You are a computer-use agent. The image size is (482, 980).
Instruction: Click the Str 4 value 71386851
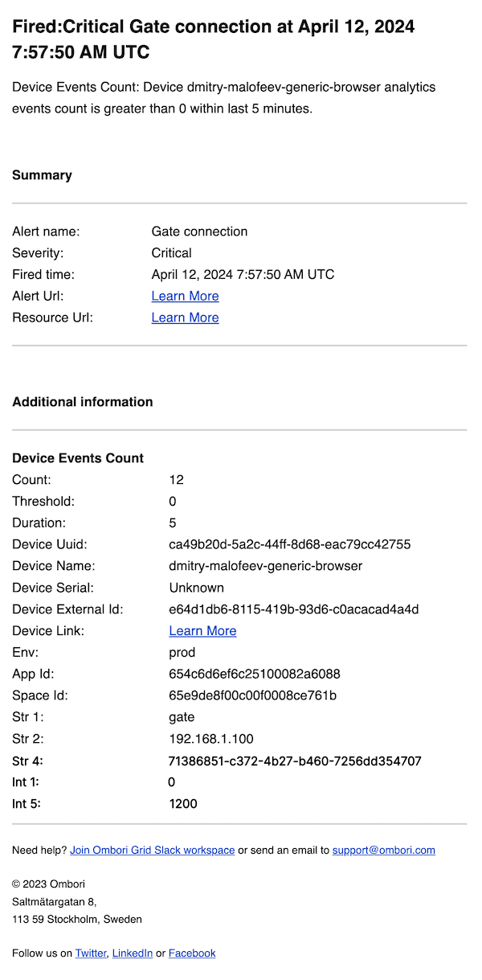click(295, 761)
